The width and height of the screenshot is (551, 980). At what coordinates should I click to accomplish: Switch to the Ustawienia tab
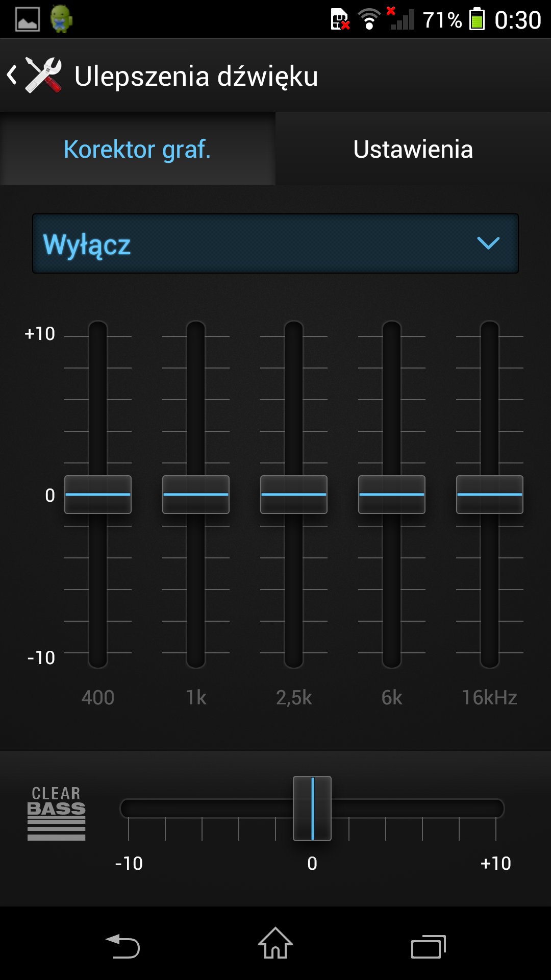pyautogui.click(x=413, y=149)
